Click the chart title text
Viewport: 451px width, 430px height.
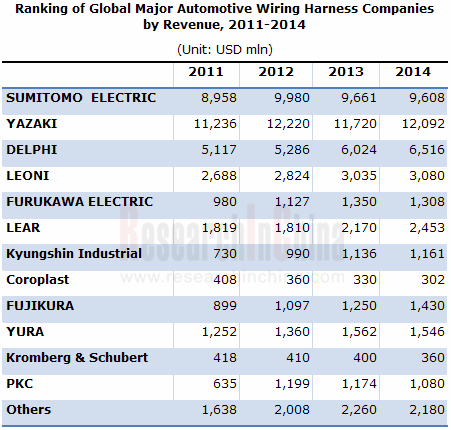point(225,17)
